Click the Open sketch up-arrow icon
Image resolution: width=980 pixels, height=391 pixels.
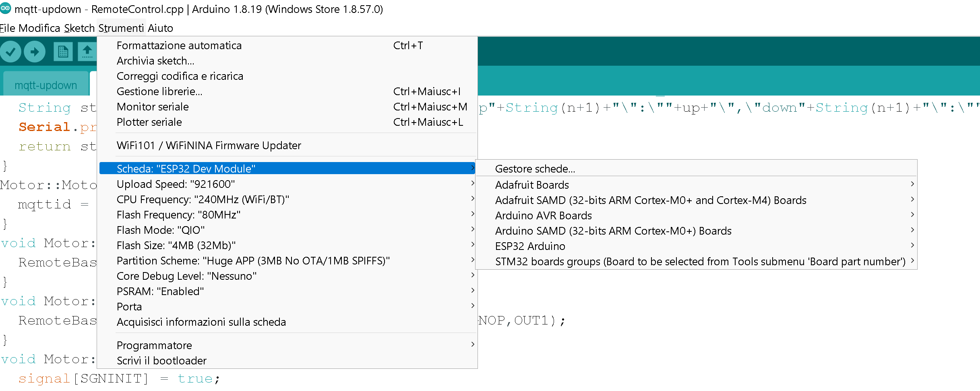[x=87, y=52]
